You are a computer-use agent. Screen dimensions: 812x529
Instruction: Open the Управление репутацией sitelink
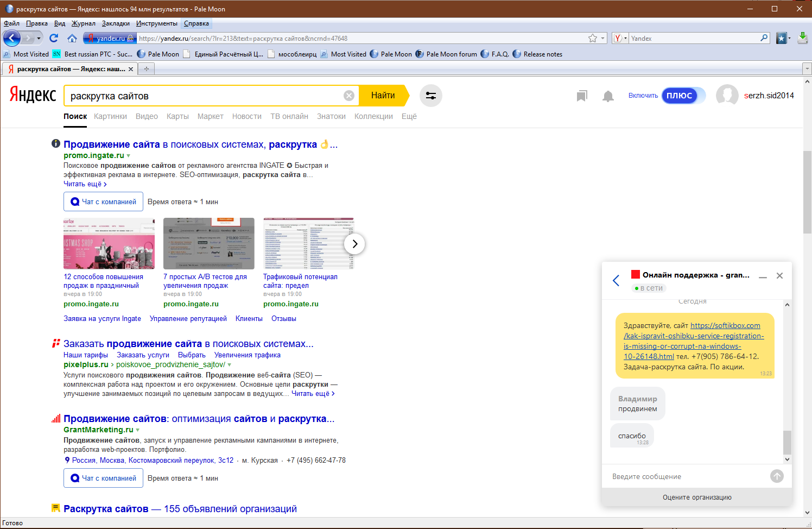point(188,319)
